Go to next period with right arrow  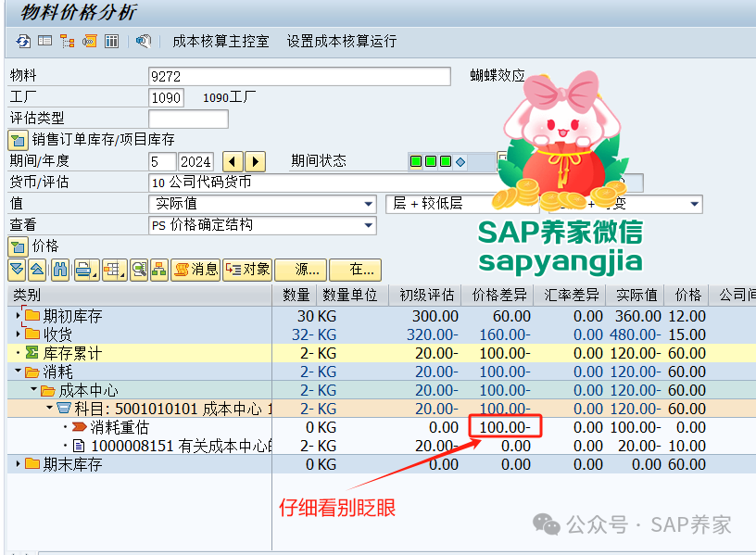[256, 161]
